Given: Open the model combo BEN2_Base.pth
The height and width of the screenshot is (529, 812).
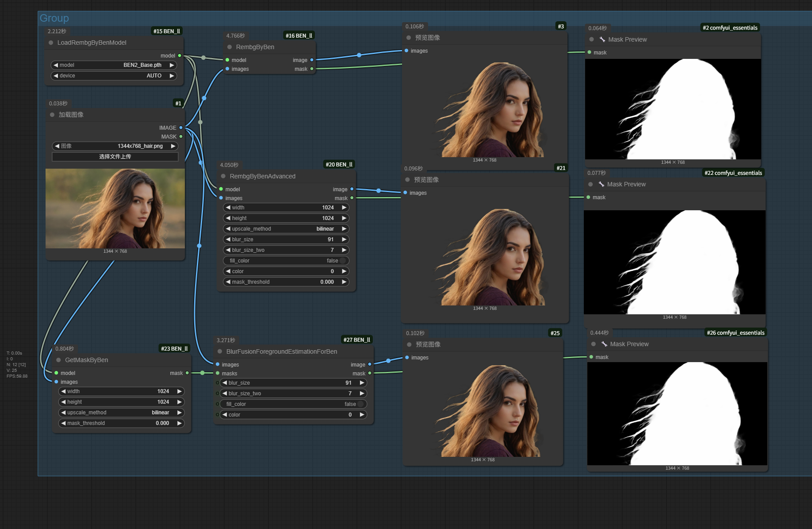Looking at the screenshot, I should [114, 66].
